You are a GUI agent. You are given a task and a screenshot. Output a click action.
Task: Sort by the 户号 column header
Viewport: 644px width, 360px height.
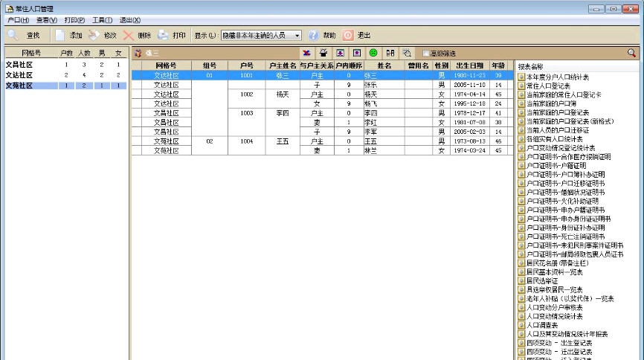(x=246, y=65)
